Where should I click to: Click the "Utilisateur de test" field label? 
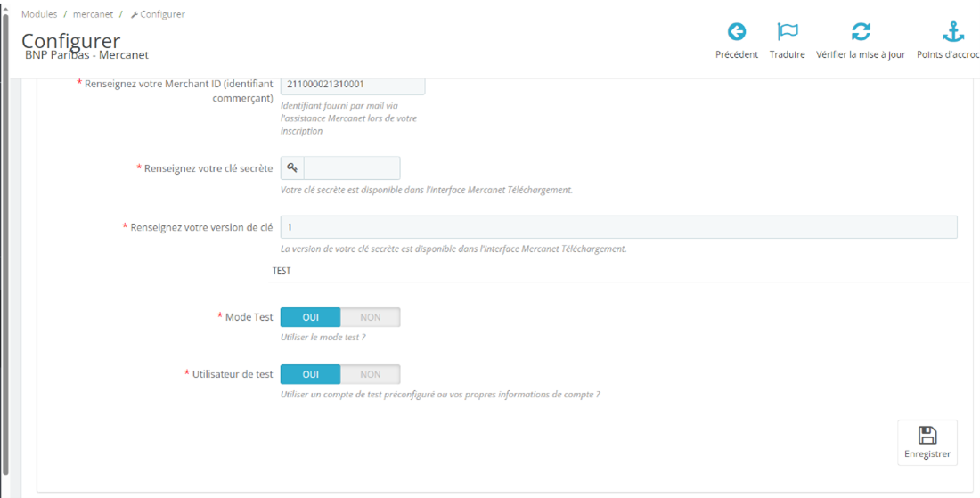pos(233,374)
